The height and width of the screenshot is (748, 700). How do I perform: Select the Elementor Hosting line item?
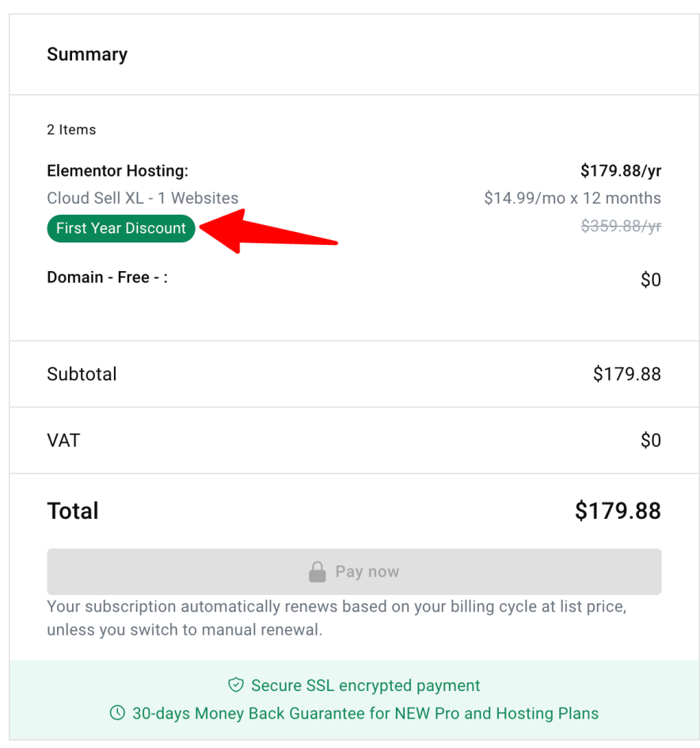pos(117,170)
